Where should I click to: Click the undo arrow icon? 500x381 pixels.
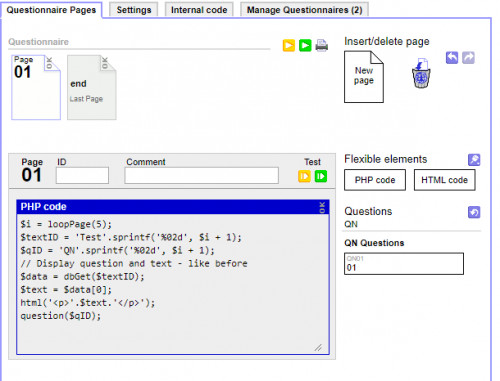(452, 58)
